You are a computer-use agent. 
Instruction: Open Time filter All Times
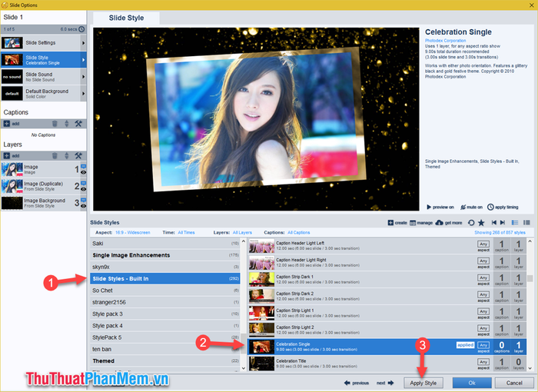186,232
